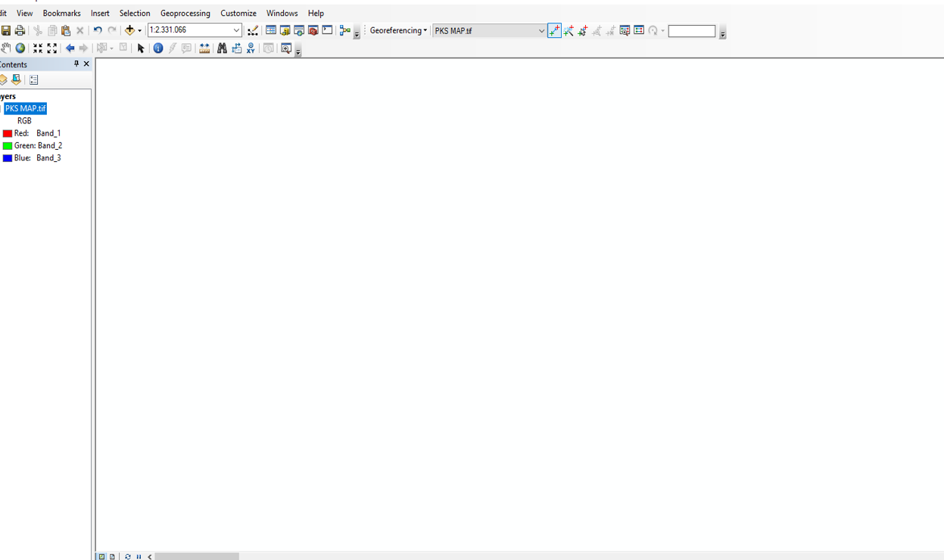Click the red Band_1 color swatch
944x560 pixels.
click(8, 133)
